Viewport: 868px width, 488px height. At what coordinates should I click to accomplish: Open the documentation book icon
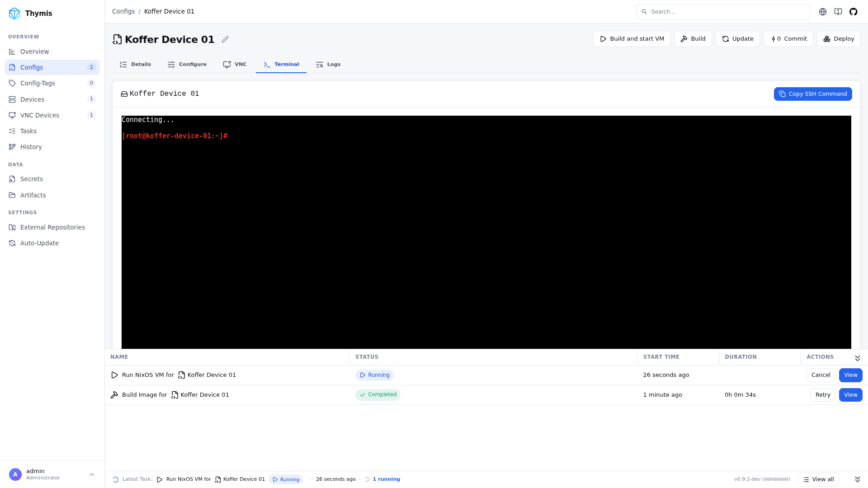point(838,12)
